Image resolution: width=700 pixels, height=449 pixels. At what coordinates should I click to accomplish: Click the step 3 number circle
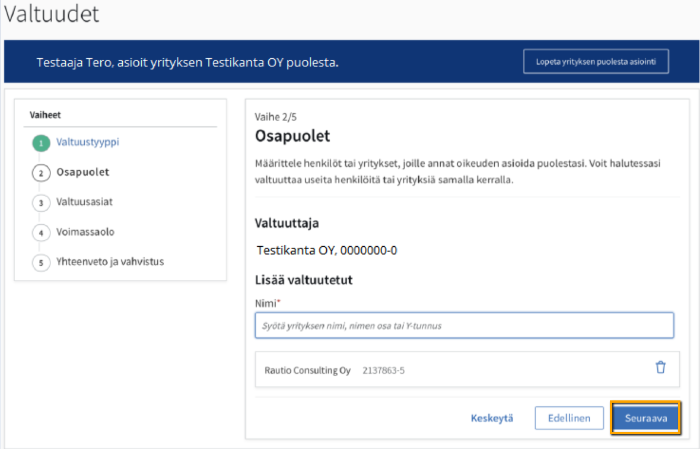[x=41, y=203]
